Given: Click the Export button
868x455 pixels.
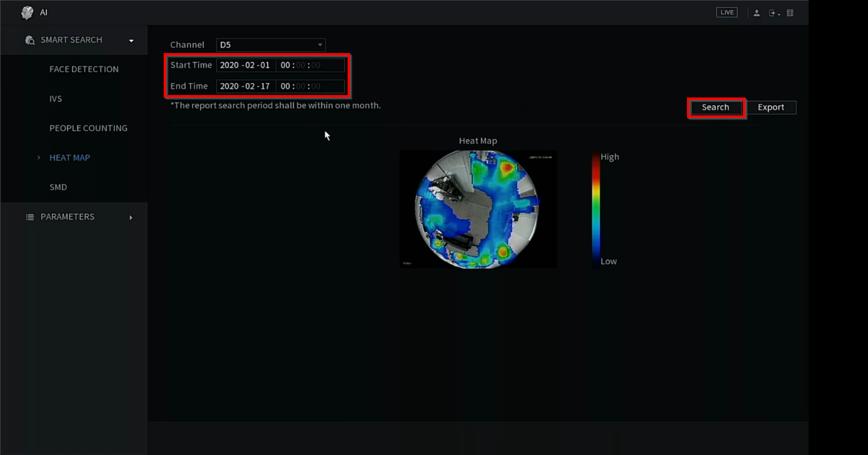Looking at the screenshot, I should (x=771, y=107).
